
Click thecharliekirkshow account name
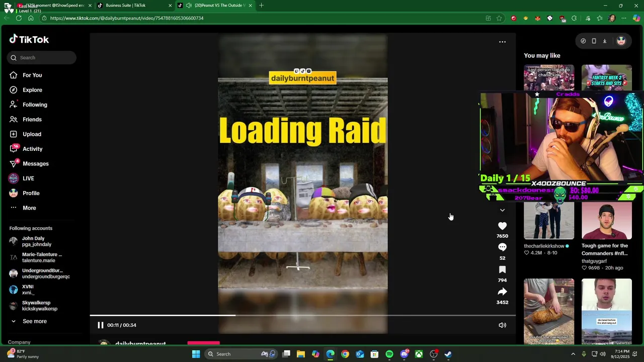click(x=543, y=246)
